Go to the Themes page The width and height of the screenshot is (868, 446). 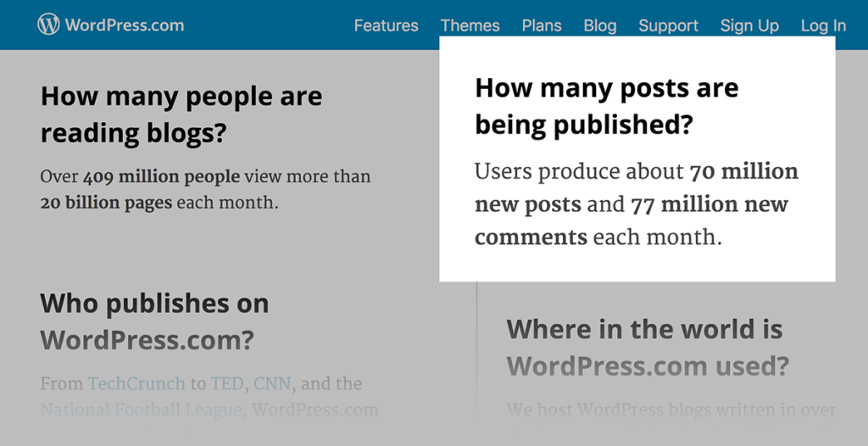point(470,25)
